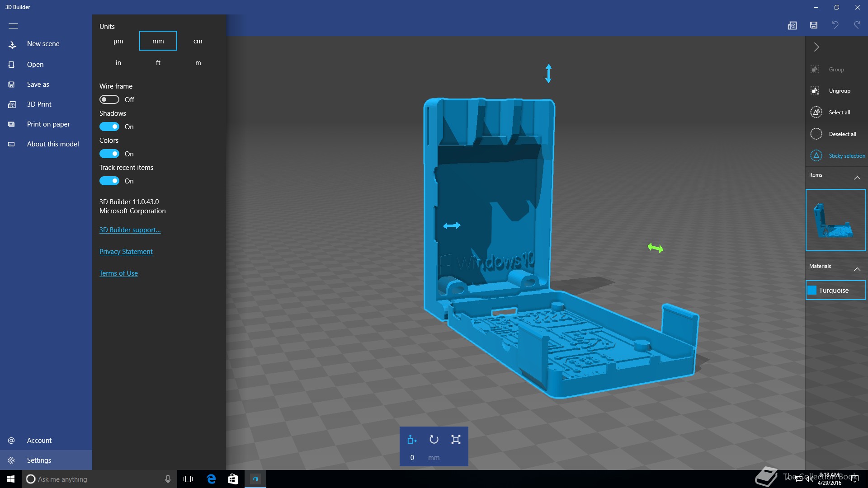Click the Account label
The width and height of the screenshot is (868, 488).
[x=39, y=441]
